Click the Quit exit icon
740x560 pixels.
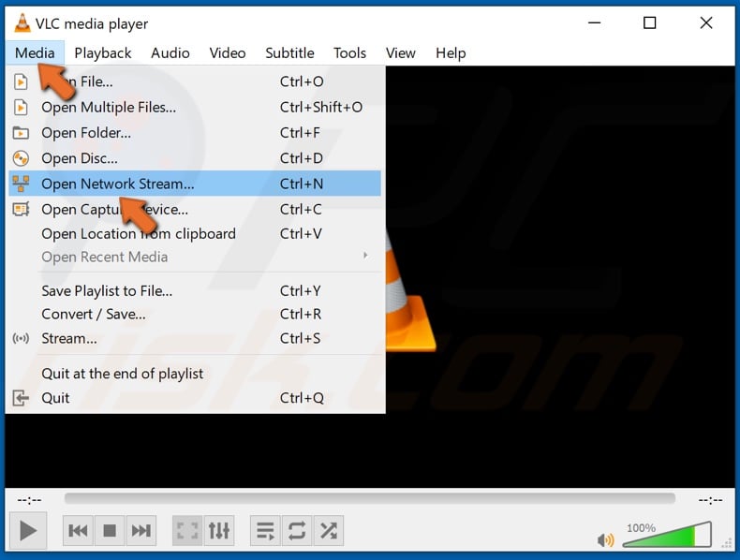tap(21, 398)
